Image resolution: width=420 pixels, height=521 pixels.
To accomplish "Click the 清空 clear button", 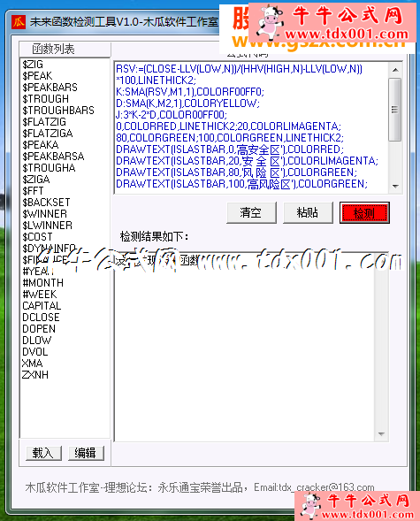I will click(251, 212).
